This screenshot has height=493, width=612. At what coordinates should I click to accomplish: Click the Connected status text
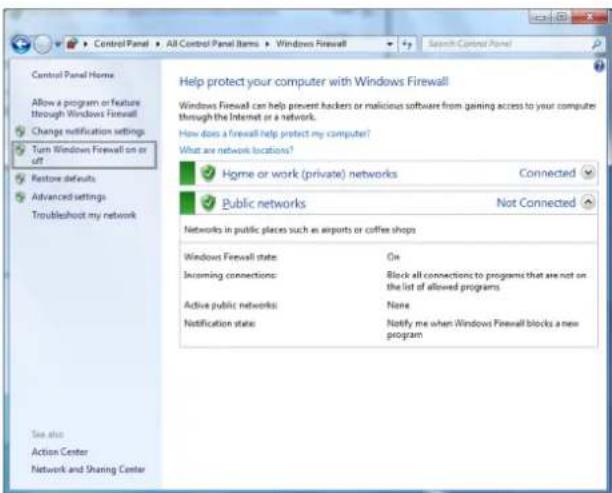[x=547, y=173]
